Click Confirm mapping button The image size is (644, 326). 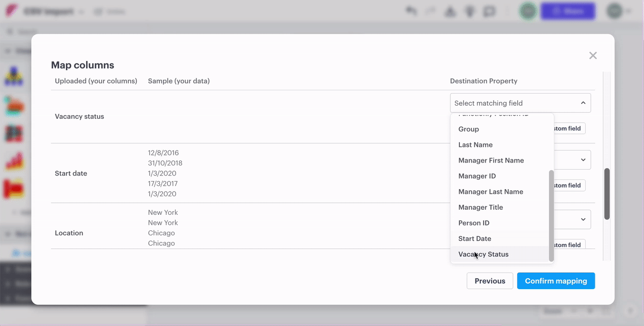click(x=555, y=281)
